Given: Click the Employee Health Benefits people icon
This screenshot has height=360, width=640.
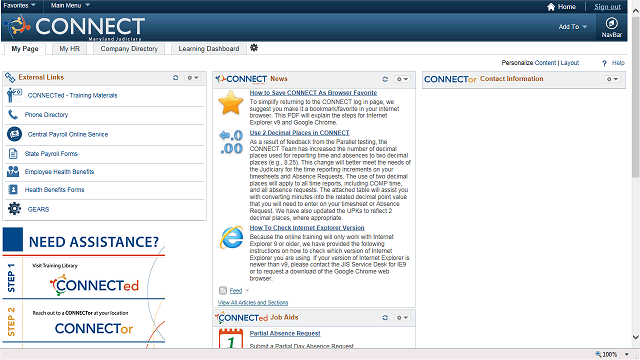Looking at the screenshot, I should (13, 171).
